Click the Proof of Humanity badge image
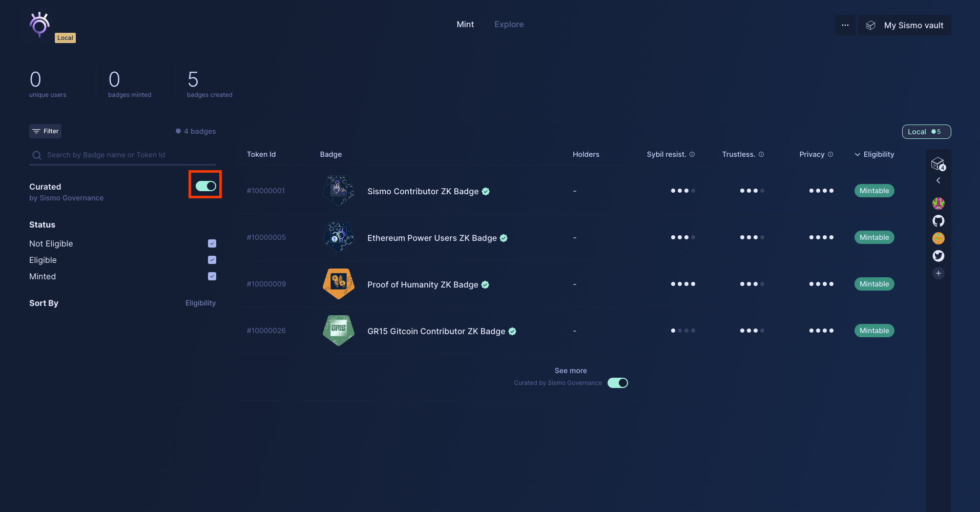980x512 pixels. [x=339, y=283]
